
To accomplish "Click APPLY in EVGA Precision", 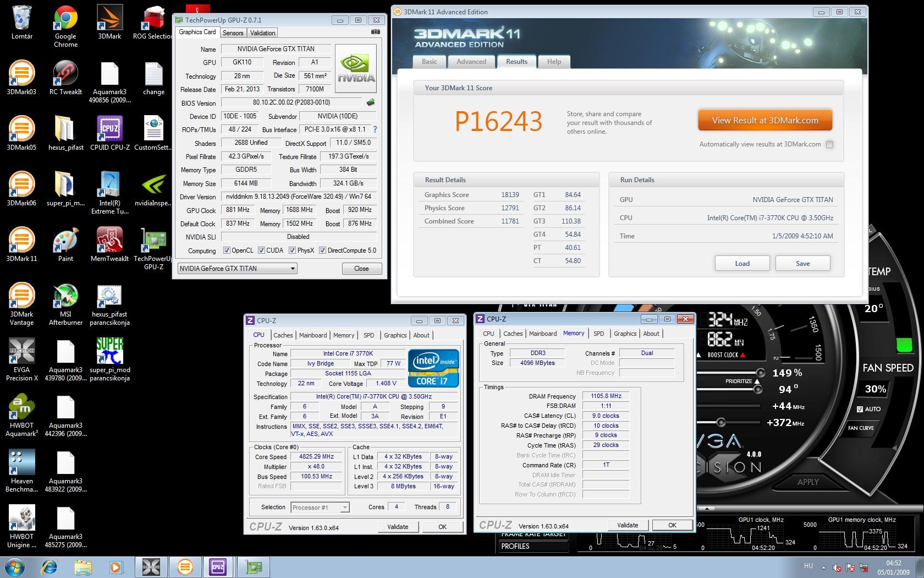I will [808, 482].
